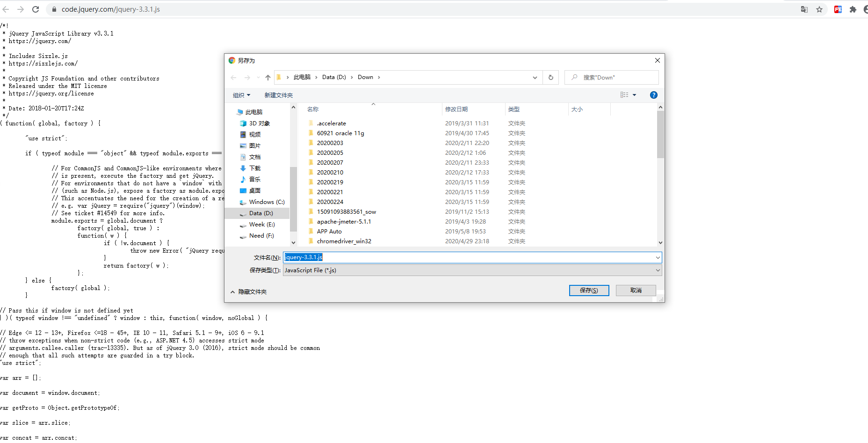Click the site lock icon in address bar
The image size is (868, 443).
coord(54,9)
